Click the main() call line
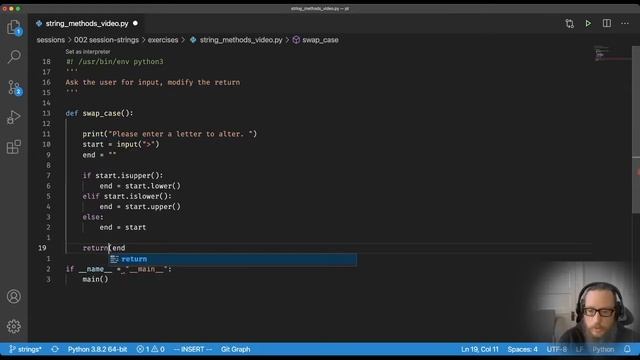This screenshot has height=360, width=640. [x=95, y=280]
